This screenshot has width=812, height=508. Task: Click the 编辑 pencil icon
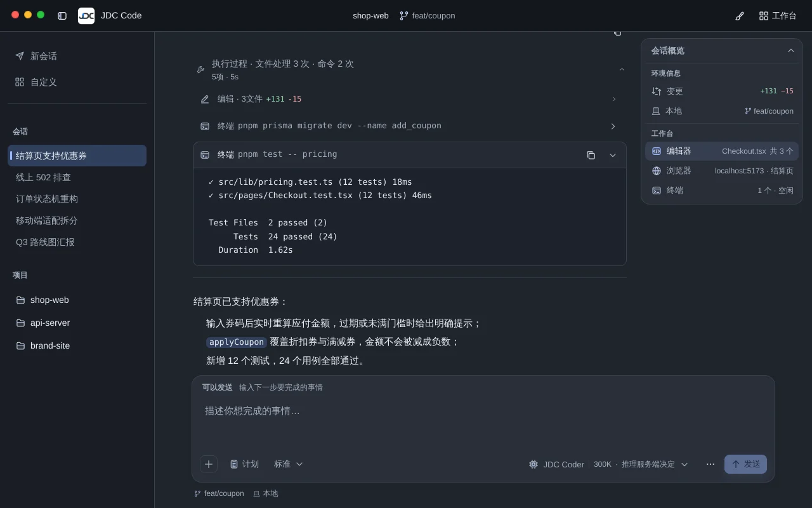coord(205,99)
